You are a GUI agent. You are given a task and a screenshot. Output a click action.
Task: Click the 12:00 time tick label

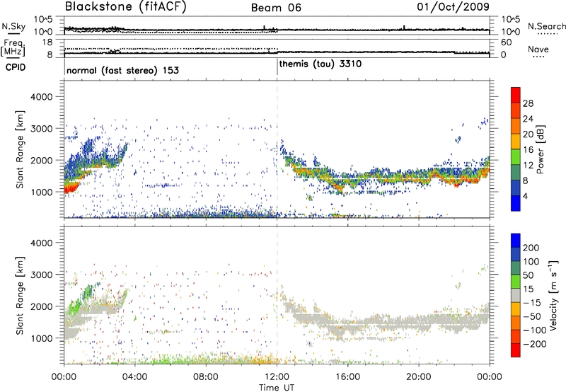tap(277, 377)
